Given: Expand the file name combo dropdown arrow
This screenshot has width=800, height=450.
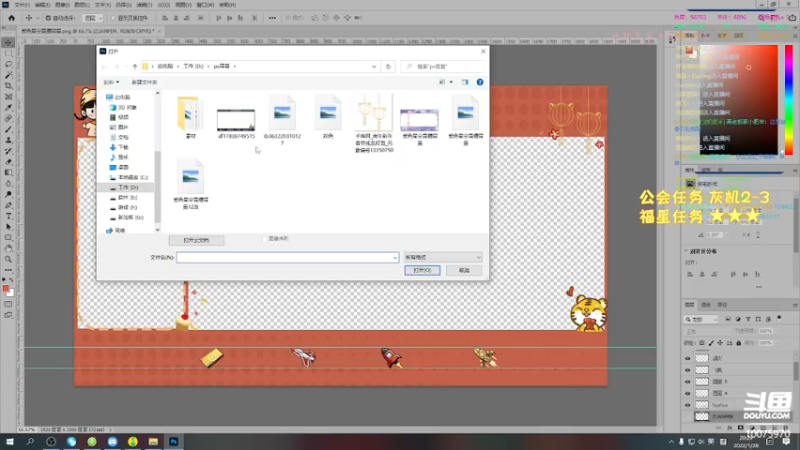Looking at the screenshot, I should pyautogui.click(x=394, y=258).
